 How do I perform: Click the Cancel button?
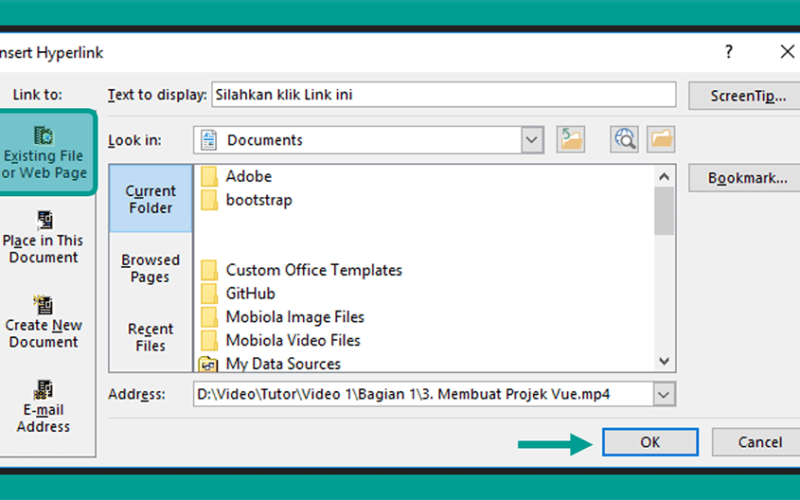click(x=759, y=442)
